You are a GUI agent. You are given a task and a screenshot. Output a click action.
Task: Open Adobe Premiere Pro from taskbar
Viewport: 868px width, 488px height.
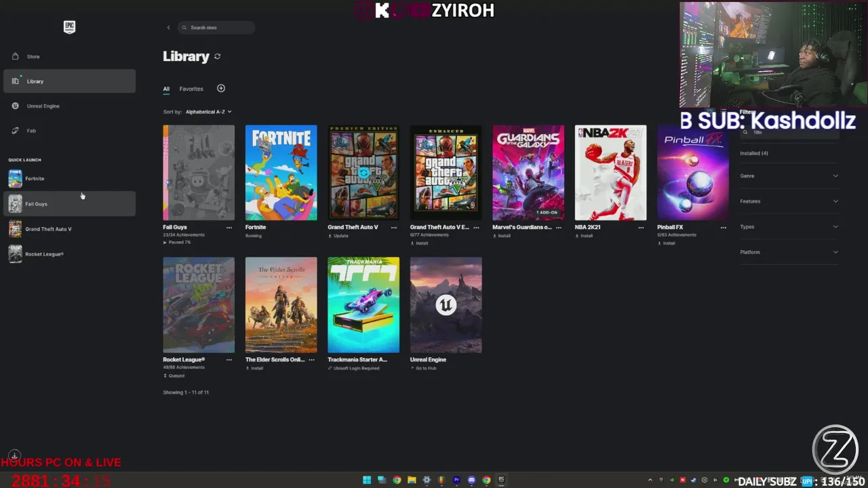coord(456,480)
